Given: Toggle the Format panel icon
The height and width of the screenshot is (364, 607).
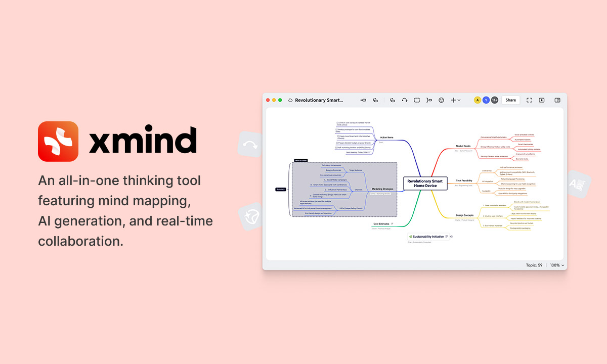Looking at the screenshot, I should [556, 100].
